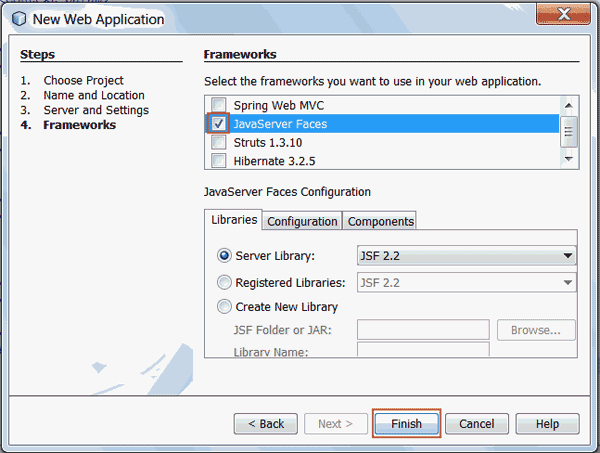This screenshot has height=453, width=600.
Task: Click step 4 Frameworks
Action: coord(79,125)
